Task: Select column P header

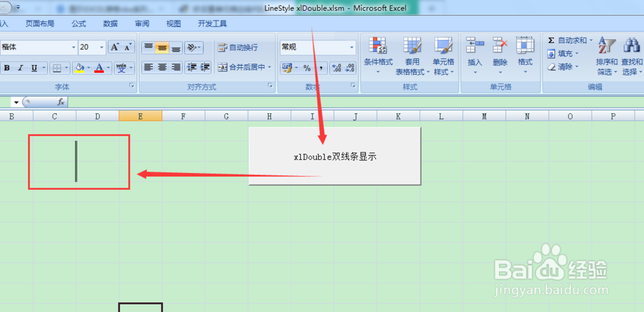Action: click(613, 116)
